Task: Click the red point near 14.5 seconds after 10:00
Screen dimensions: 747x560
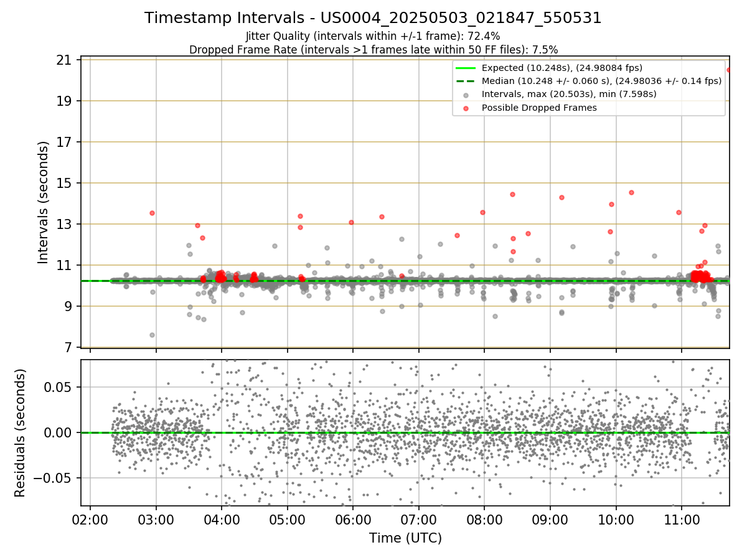Action: 631,192
